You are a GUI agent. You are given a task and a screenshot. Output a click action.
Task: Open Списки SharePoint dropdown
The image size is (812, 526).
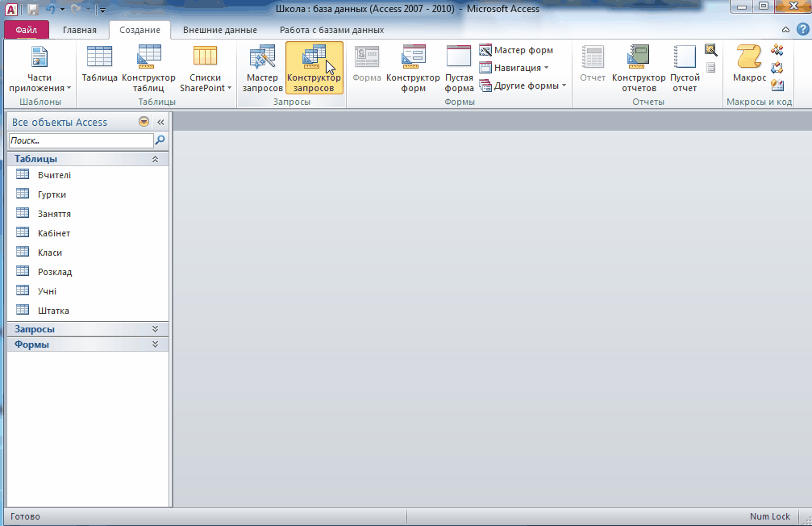205,69
